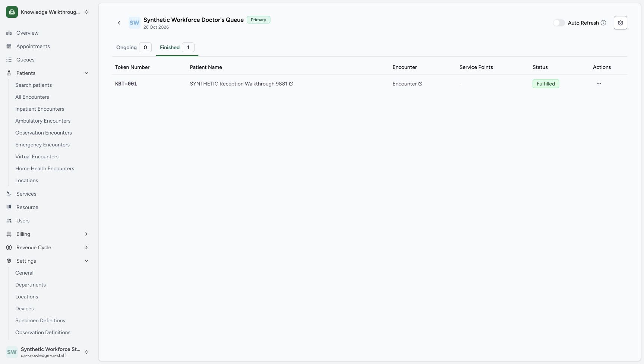The width and height of the screenshot is (644, 364).
Task: Click the Auto Refresh info icon
Action: [603, 23]
